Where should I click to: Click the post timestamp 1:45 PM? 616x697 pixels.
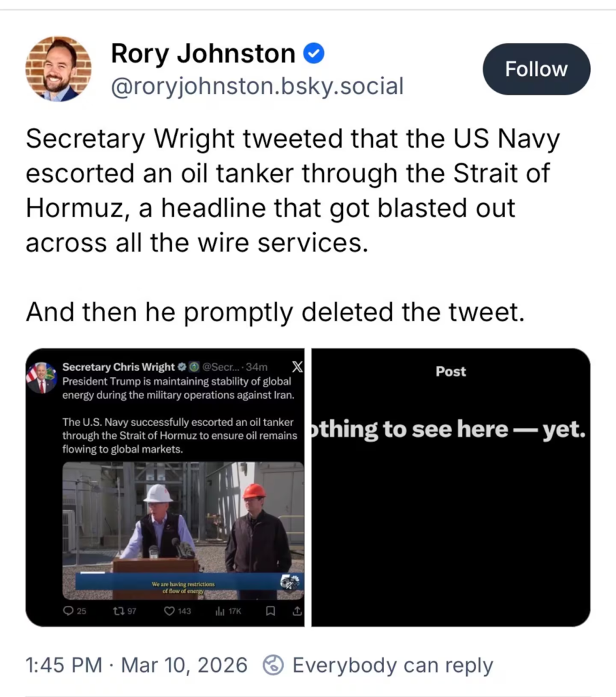click(63, 665)
